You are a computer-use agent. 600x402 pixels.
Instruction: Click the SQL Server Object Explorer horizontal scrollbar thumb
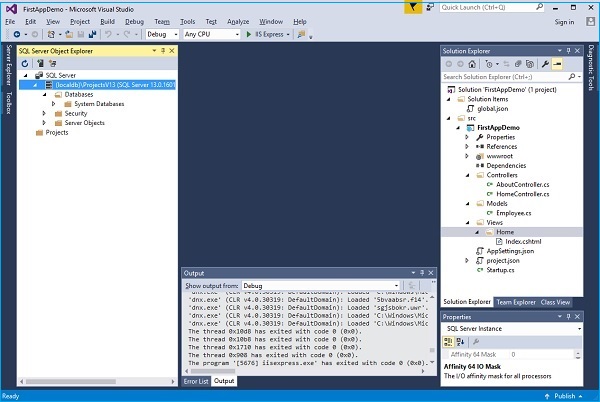pyautogui.click(x=71, y=381)
